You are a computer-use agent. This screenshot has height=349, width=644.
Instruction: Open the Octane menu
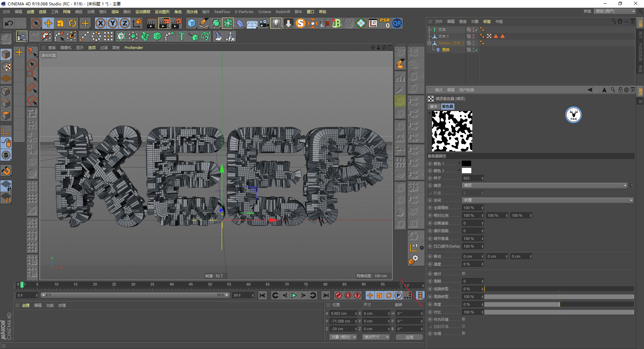(264, 12)
